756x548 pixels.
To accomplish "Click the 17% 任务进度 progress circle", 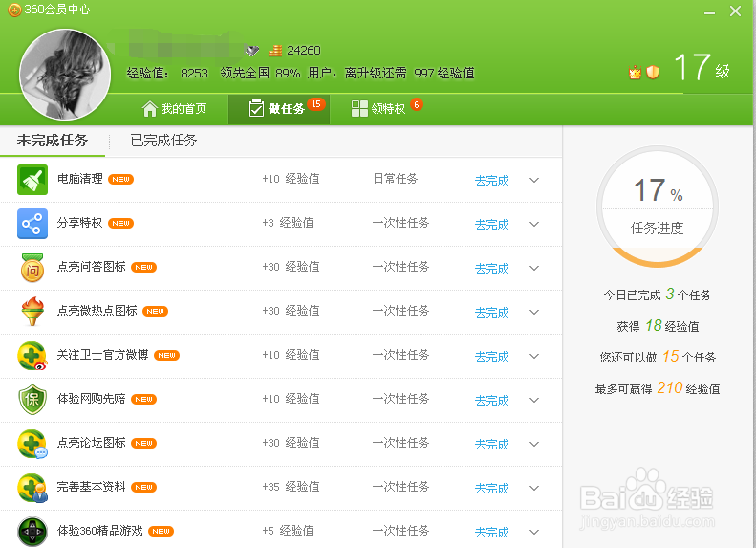I will pos(658,207).
